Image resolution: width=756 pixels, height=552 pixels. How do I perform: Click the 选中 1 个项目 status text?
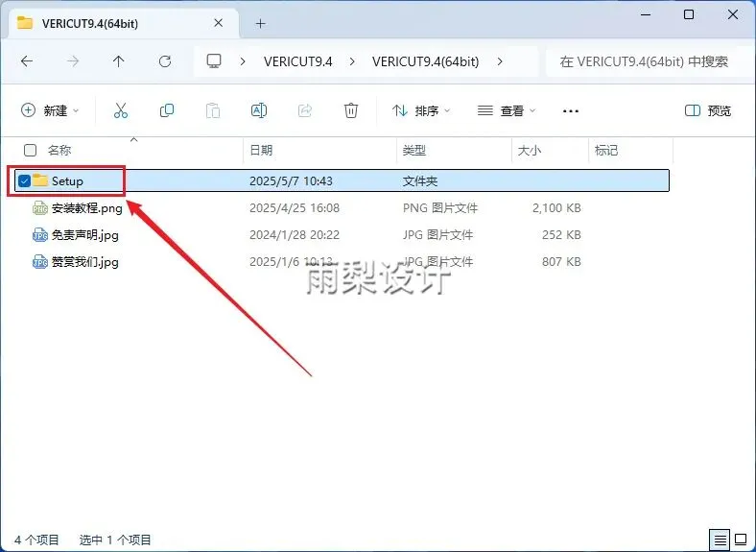tap(115, 540)
